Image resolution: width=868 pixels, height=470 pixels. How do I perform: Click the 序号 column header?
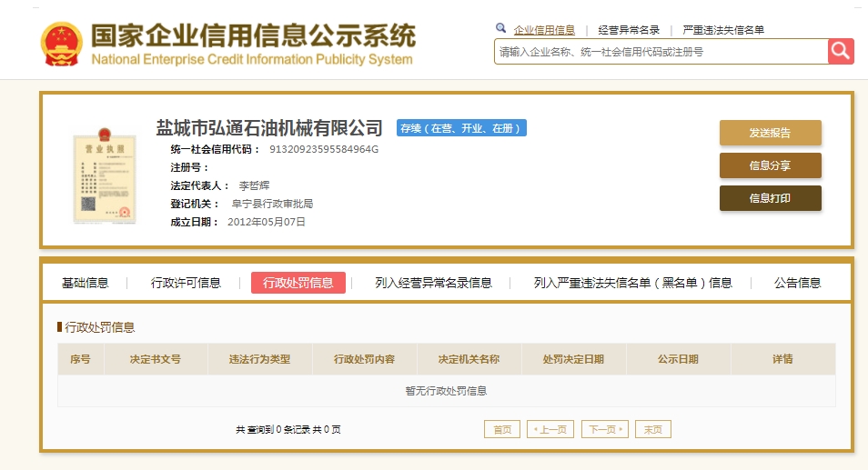coord(80,359)
